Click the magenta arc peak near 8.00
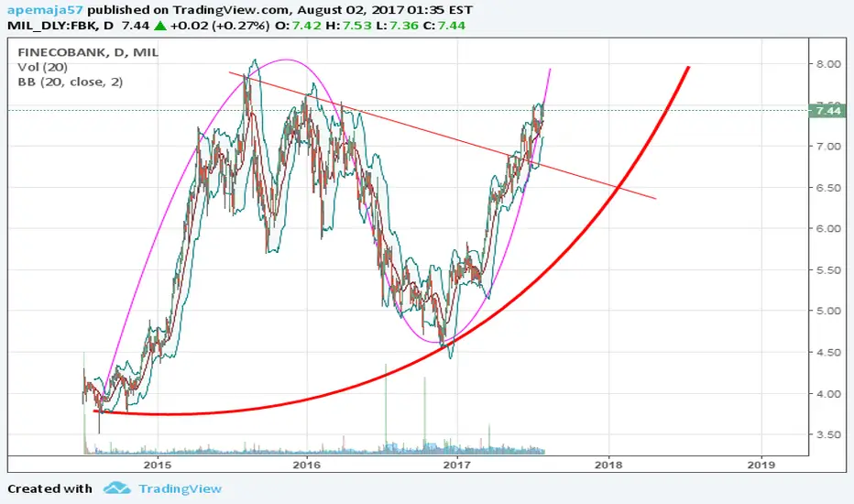This screenshot has width=854, height=504. point(286,60)
